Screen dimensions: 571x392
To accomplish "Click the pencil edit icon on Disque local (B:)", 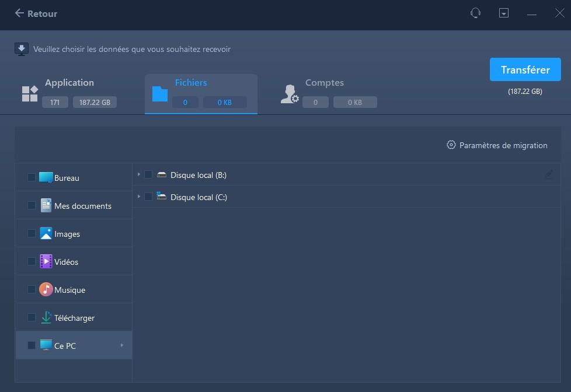I will click(549, 174).
